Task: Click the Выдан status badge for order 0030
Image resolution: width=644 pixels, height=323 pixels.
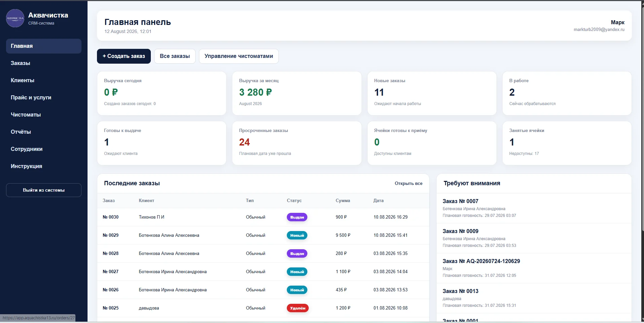Action: [x=297, y=217]
